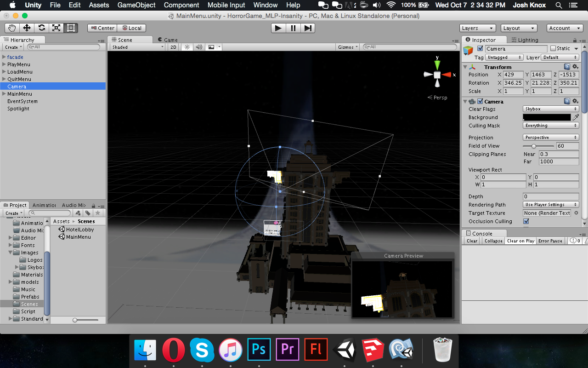Open Target Texture object picker
This screenshot has width=588, height=368.
pos(576,213)
